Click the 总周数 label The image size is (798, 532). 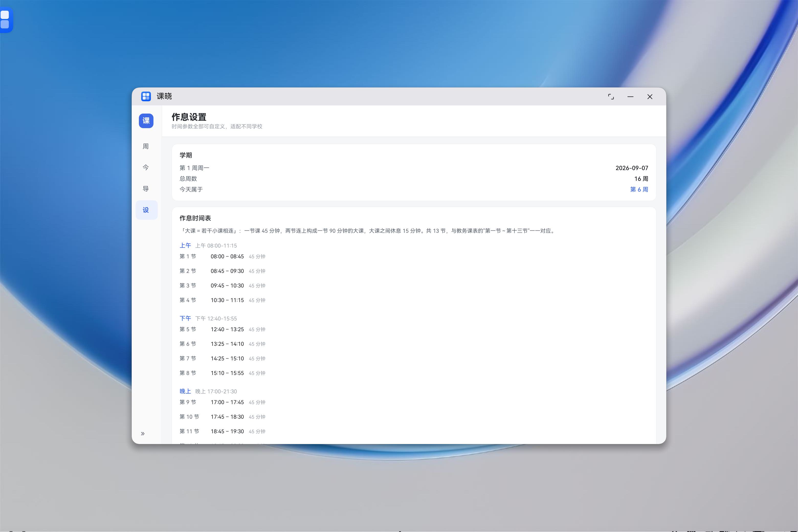pos(188,179)
